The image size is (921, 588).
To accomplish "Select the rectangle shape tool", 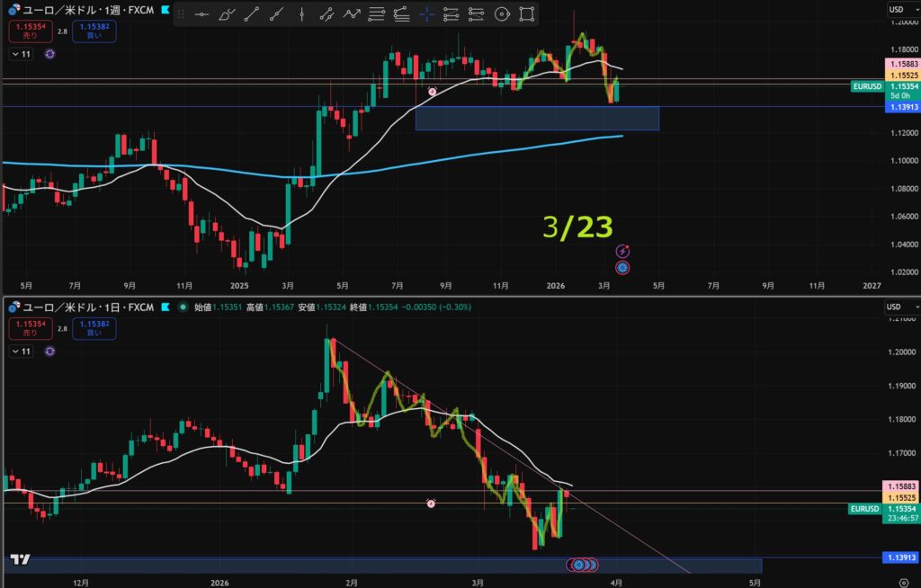I will tap(527, 14).
